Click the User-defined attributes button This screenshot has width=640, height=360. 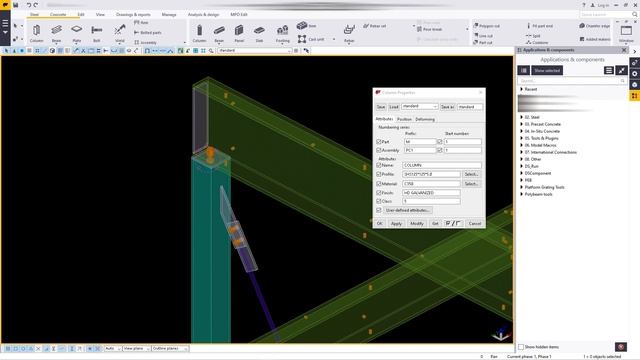pos(407,210)
